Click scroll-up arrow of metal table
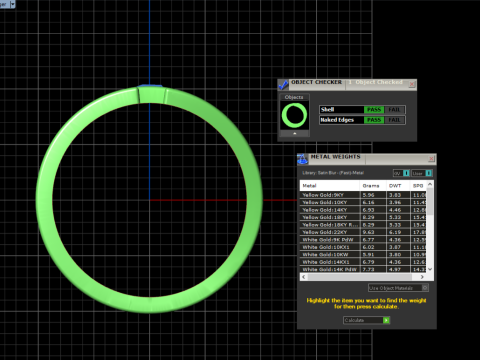Viewport: 480px width, 360px height. [430, 184]
